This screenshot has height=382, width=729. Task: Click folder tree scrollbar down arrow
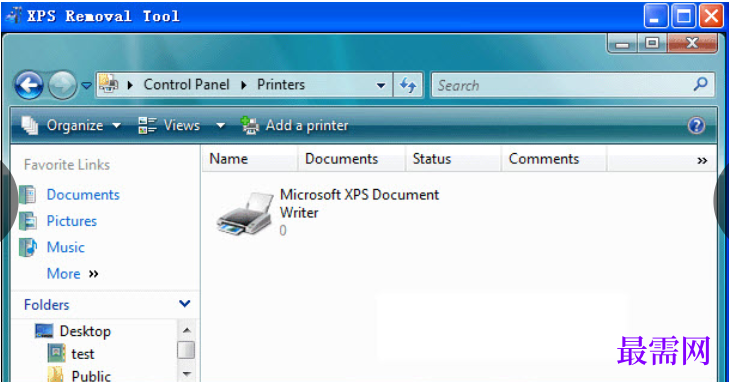tap(186, 374)
